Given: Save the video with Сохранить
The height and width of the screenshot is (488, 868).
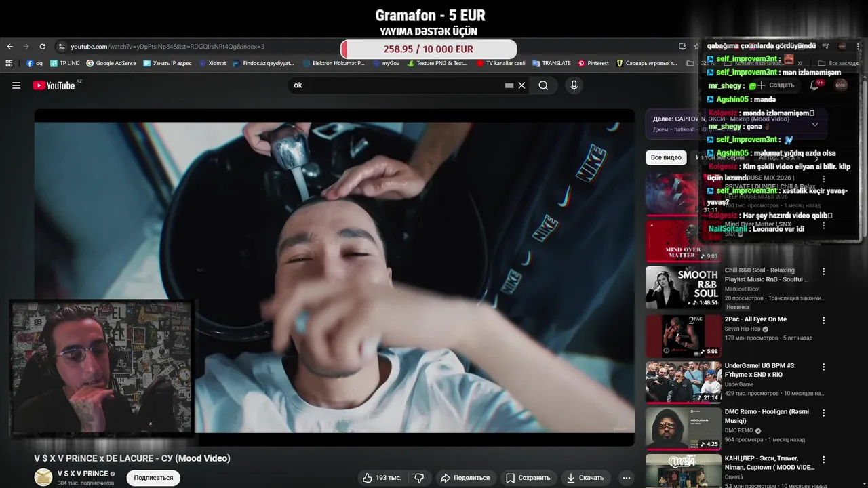Looking at the screenshot, I should point(528,478).
